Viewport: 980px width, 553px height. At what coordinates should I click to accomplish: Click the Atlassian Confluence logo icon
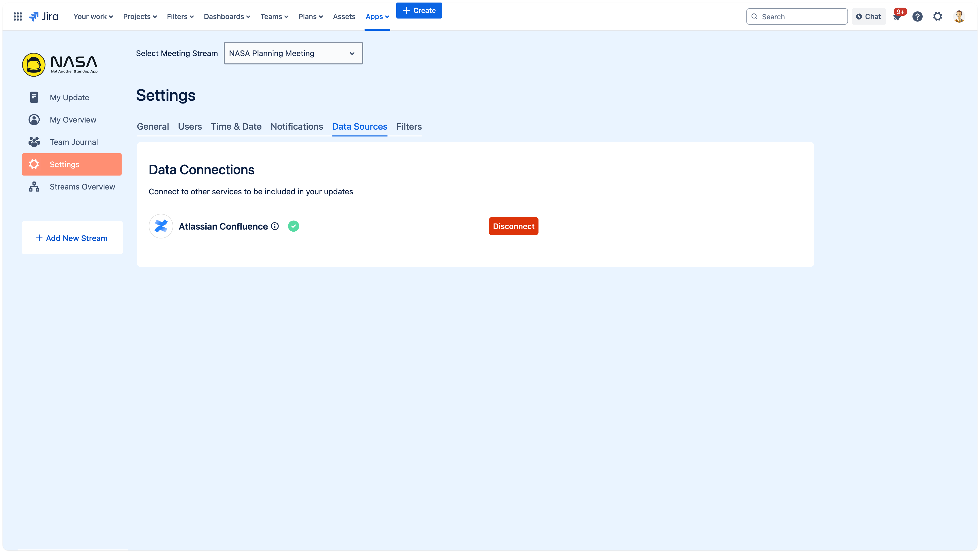(x=161, y=226)
